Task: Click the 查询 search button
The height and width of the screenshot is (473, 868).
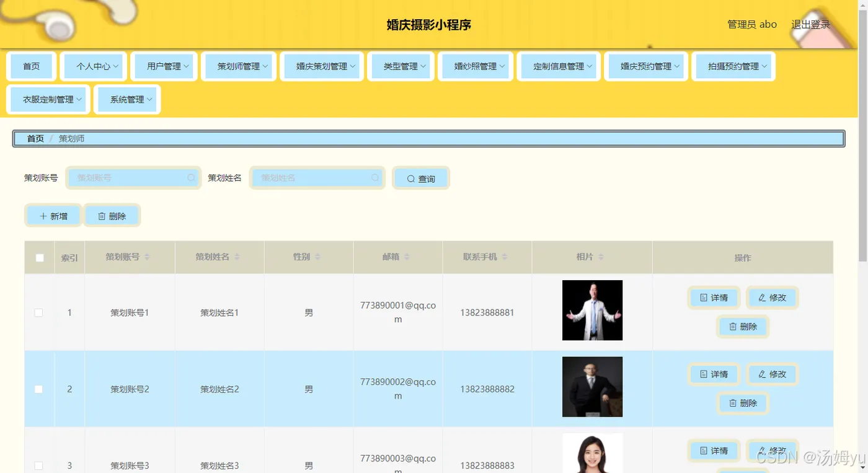Action: (x=421, y=179)
